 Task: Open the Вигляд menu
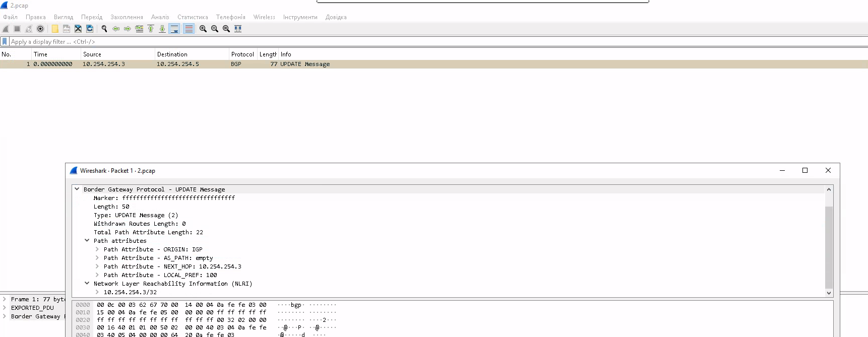coord(64,17)
